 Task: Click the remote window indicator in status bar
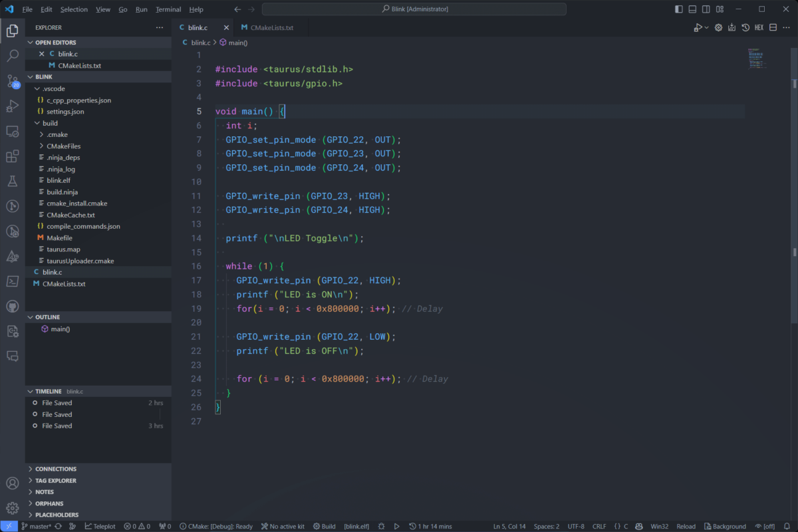pyautogui.click(x=9, y=526)
